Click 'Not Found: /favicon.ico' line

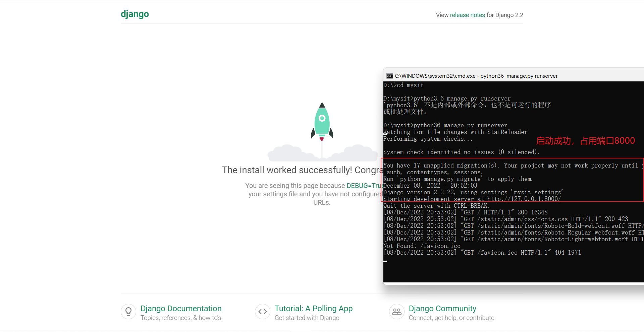tap(422, 246)
